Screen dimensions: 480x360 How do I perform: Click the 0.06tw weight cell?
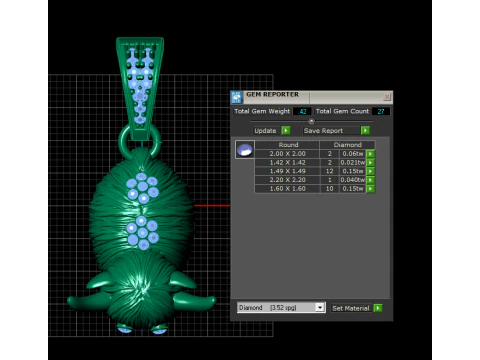(353, 154)
